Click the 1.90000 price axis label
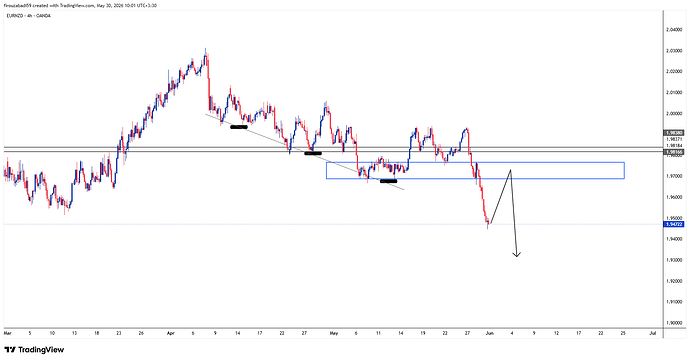690x360 pixels. (674, 323)
